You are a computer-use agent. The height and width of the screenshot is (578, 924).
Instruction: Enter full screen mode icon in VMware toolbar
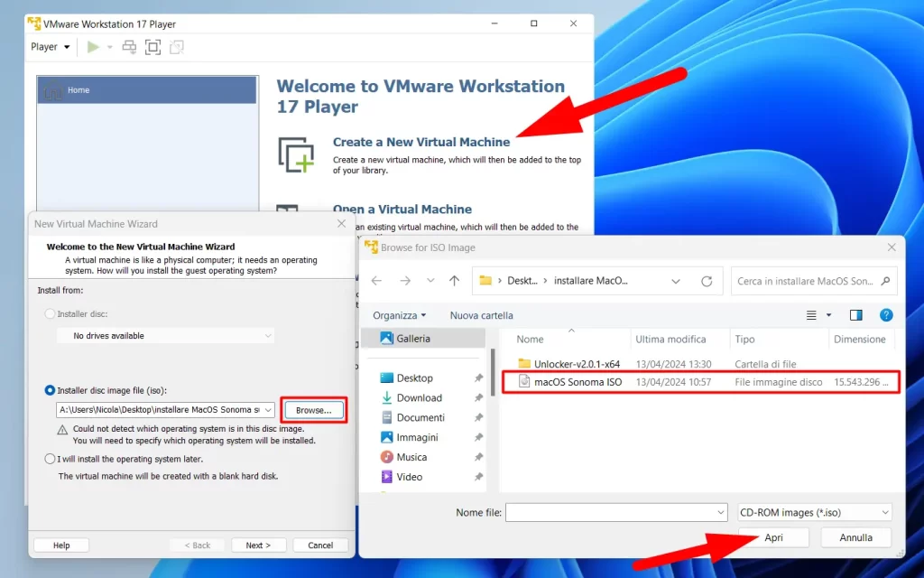pos(152,47)
